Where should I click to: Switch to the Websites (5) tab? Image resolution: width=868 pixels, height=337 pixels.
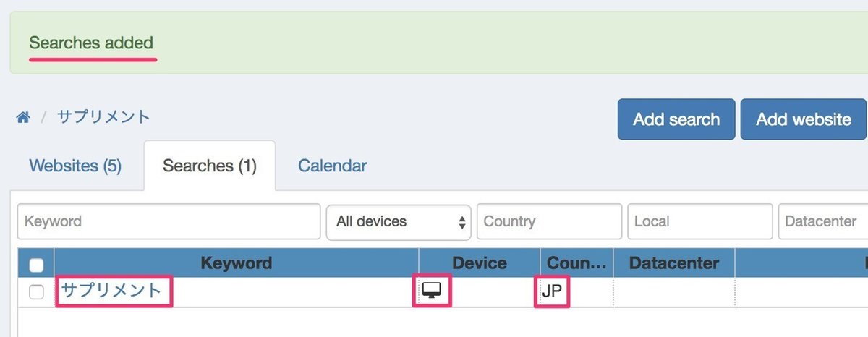pyautogui.click(x=75, y=166)
